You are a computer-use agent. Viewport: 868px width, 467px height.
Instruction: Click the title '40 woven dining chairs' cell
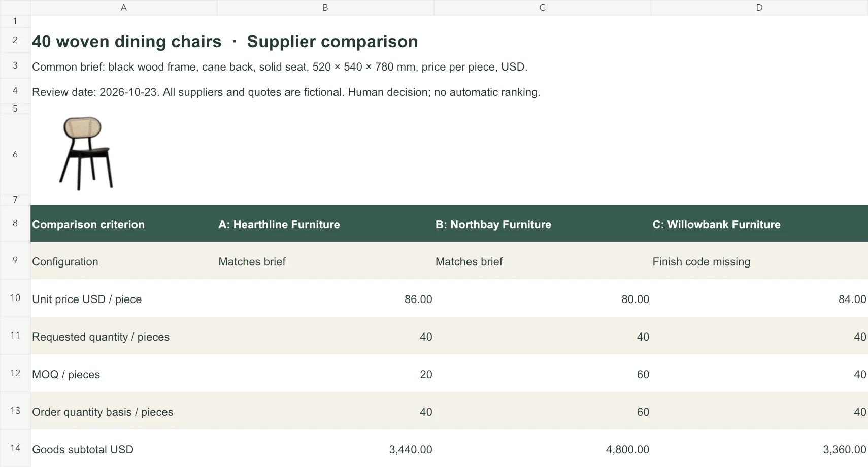point(225,41)
